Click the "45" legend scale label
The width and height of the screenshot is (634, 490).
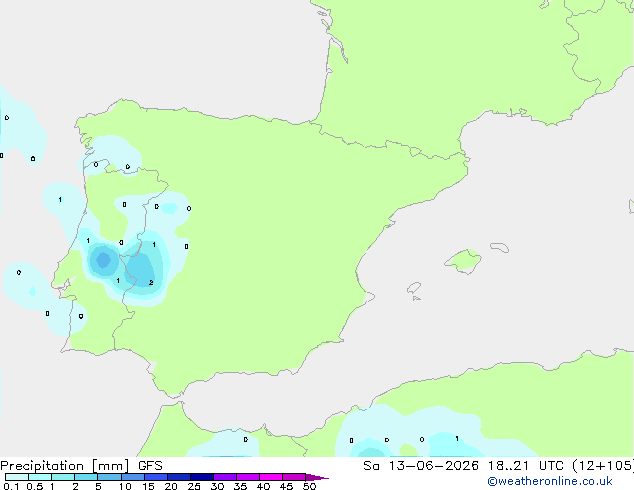click(286, 486)
